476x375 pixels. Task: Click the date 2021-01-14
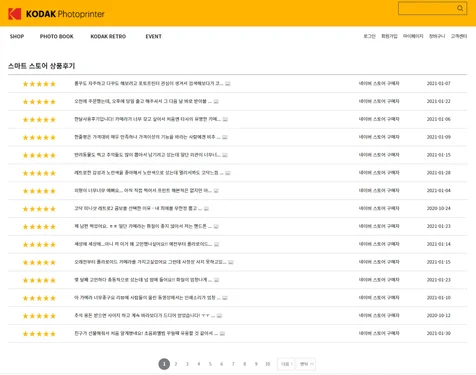point(439,244)
